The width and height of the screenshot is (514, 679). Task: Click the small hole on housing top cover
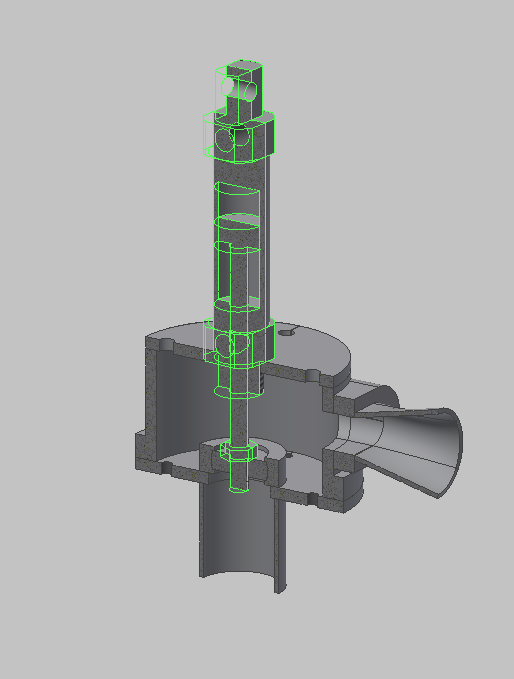click(286, 333)
